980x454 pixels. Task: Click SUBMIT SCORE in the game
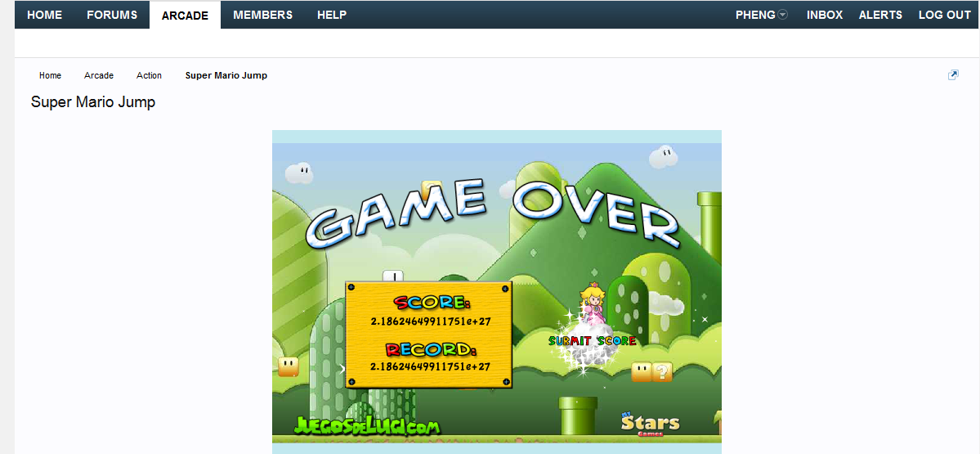coord(592,341)
